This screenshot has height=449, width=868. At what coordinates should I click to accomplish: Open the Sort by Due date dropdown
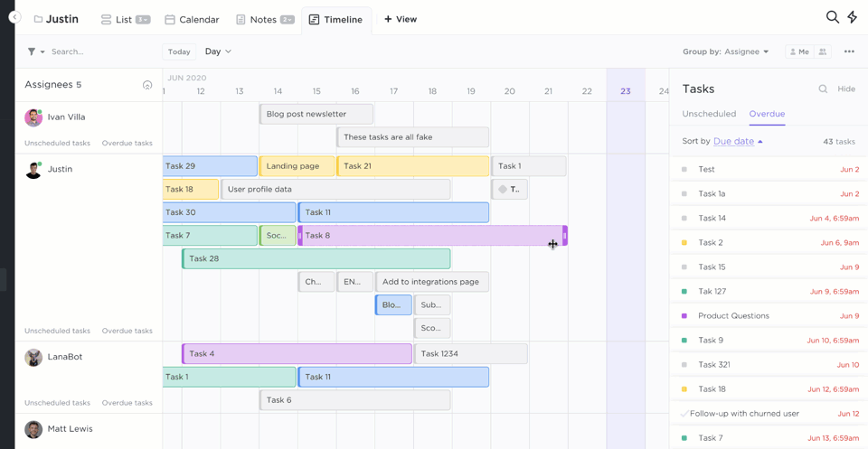(x=738, y=142)
